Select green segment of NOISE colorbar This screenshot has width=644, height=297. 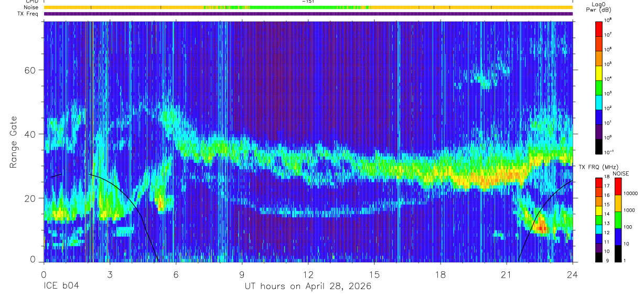pos(618,220)
